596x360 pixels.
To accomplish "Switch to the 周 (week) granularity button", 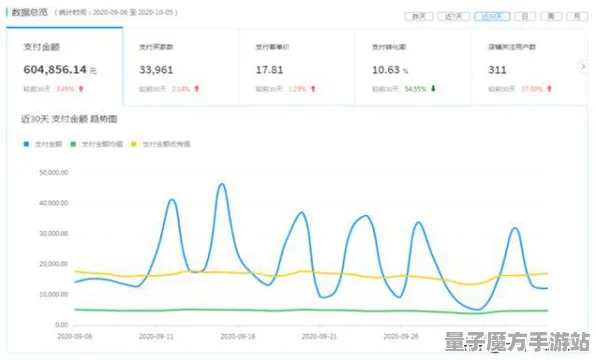I will point(551,16).
